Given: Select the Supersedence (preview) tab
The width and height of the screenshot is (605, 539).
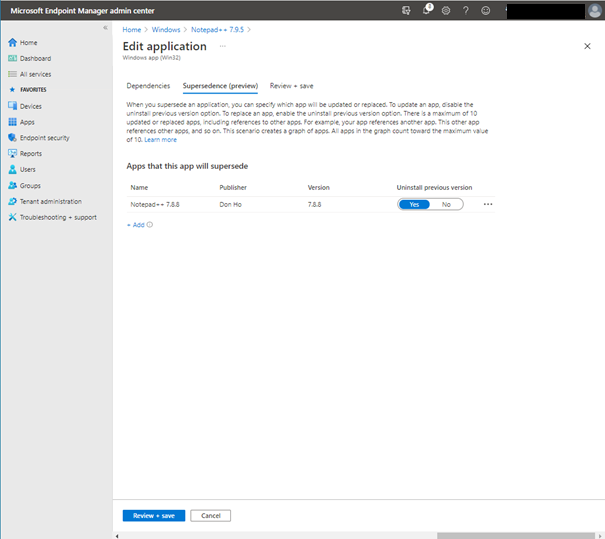Looking at the screenshot, I should click(220, 86).
